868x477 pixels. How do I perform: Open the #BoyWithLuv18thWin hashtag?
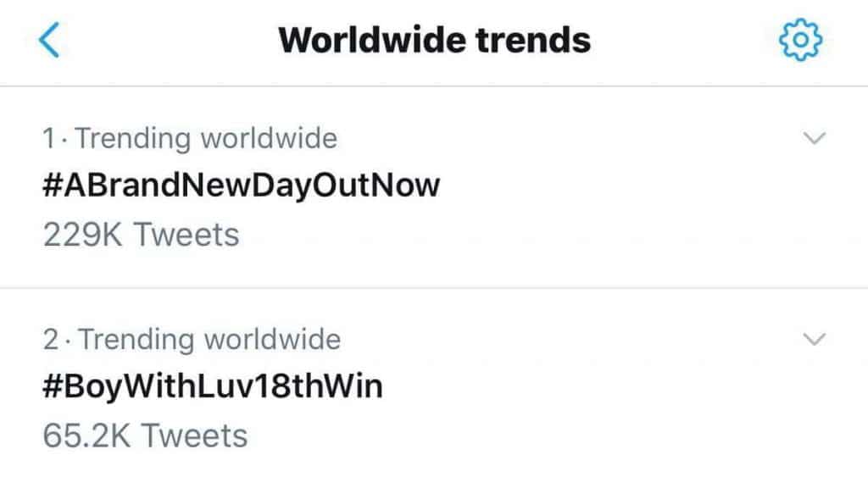coord(212,385)
